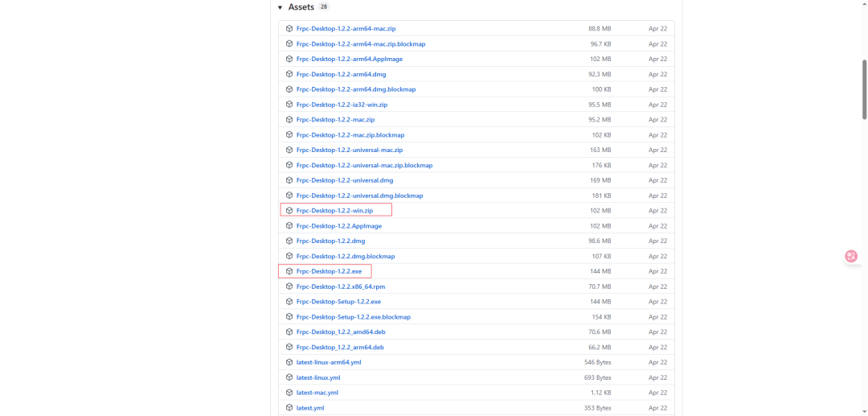
Task: Open Frpc-Desktop-1.2.2-mac.zip.blockmap link
Action: pyautogui.click(x=350, y=134)
